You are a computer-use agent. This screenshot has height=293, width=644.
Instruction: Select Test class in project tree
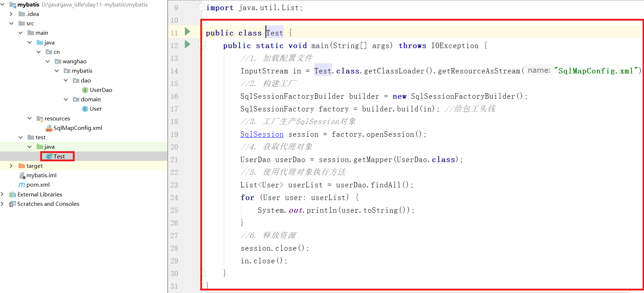pyautogui.click(x=59, y=156)
